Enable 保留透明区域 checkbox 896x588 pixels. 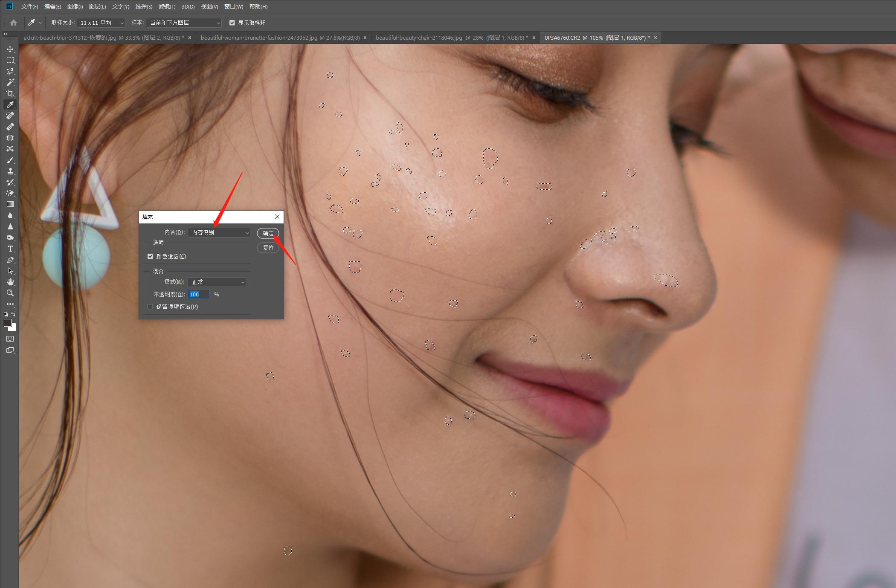click(x=150, y=307)
